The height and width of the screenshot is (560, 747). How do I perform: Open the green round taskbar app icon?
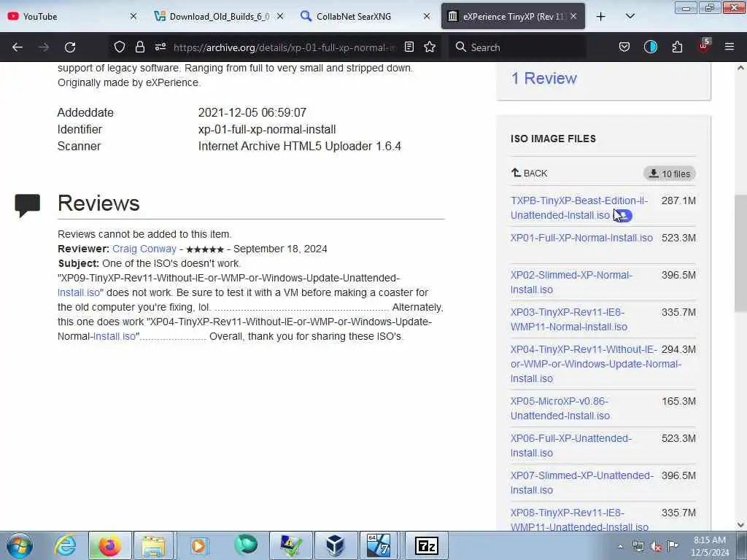pos(245,545)
